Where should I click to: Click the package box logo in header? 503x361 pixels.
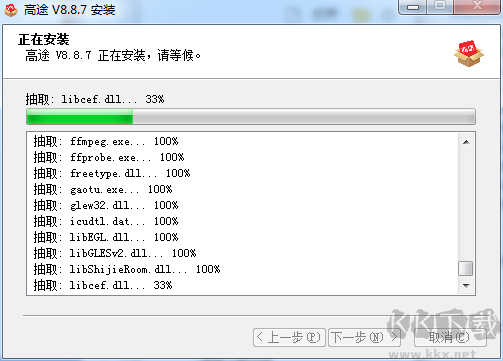(469, 53)
